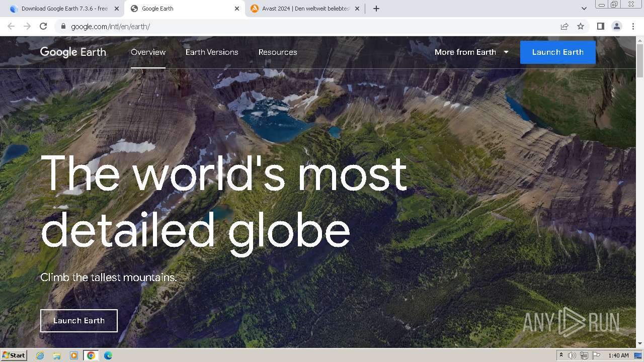644x362 pixels.
Task: Click the text 'Climb the tallest mountains.'
Action: [x=109, y=277]
